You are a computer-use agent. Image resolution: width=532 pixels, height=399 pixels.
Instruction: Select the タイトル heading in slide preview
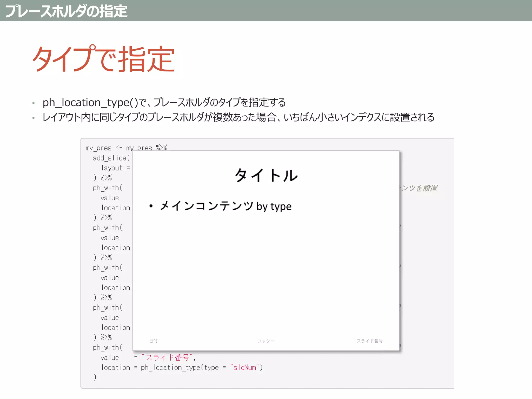(266, 175)
